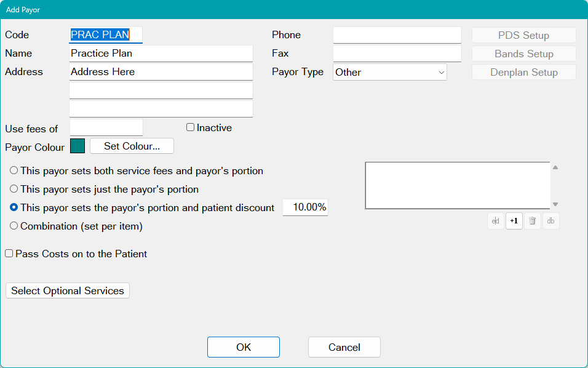This screenshot has height=368, width=588.
Task: Click the trash delete icon
Action: (532, 221)
